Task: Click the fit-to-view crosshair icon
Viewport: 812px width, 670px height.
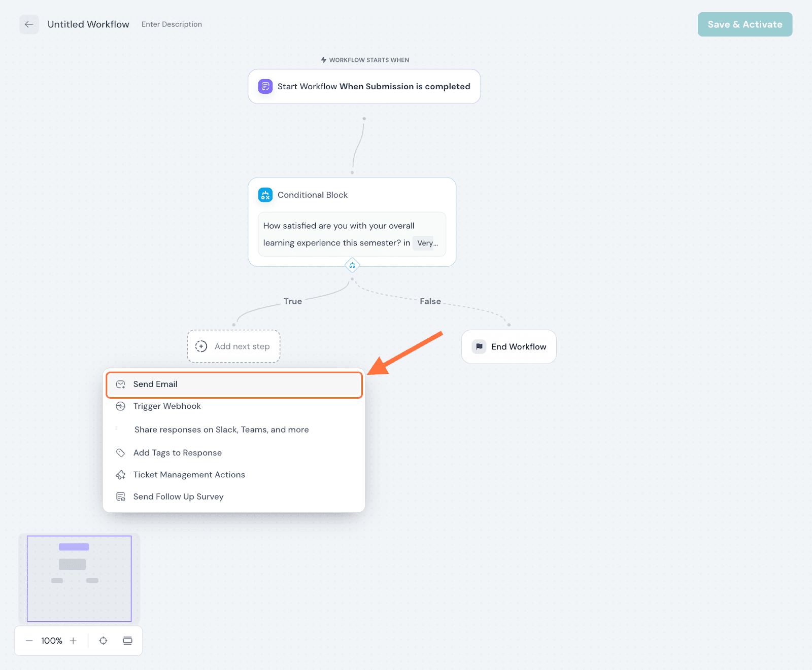Action: tap(103, 641)
